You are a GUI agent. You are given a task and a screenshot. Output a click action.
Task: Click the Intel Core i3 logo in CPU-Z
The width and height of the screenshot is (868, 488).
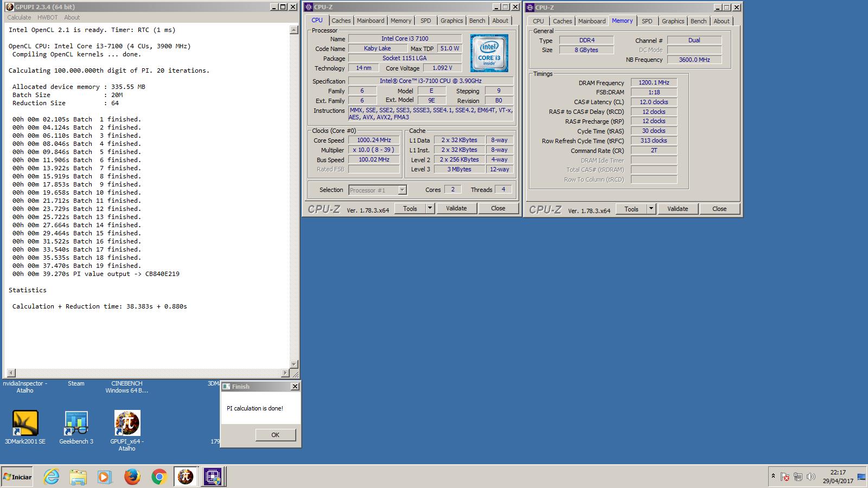click(x=489, y=53)
